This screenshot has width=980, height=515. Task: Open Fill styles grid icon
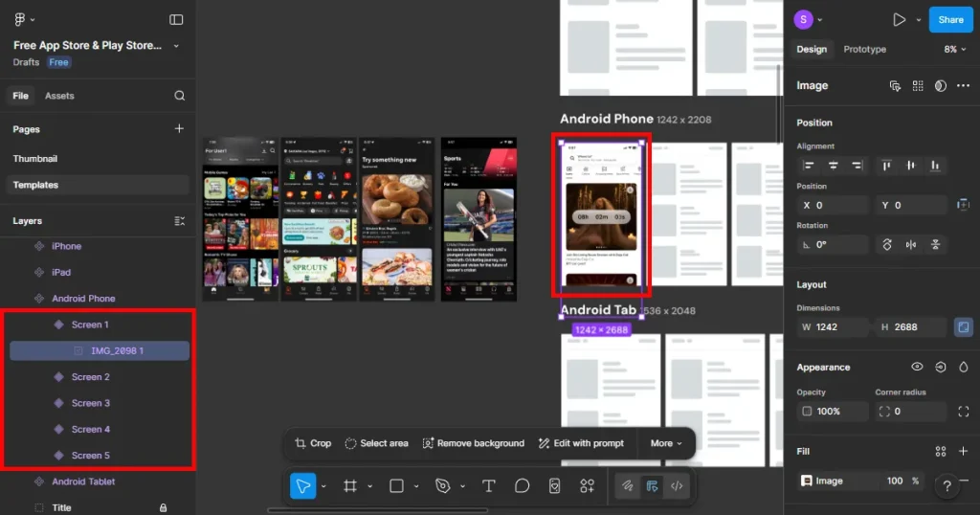[940, 451]
